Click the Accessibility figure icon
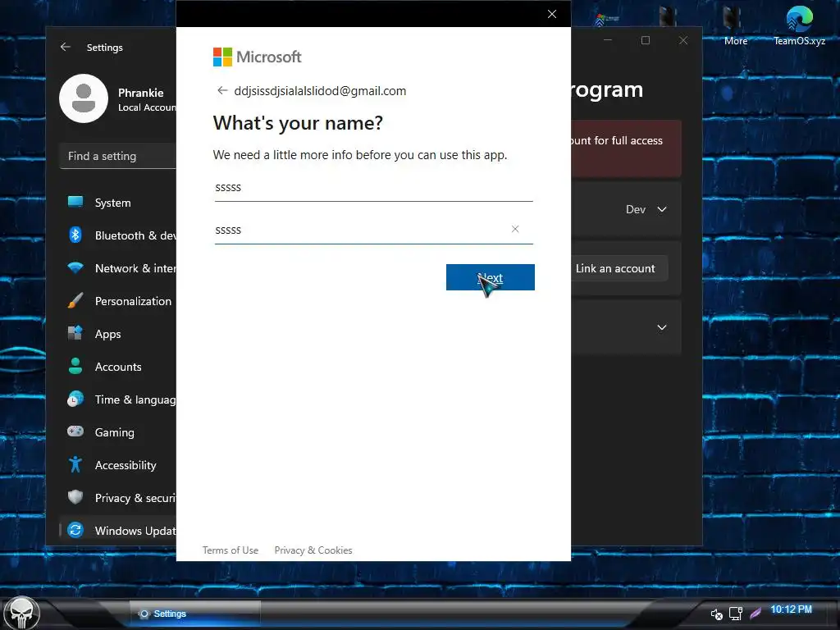 [75, 464]
